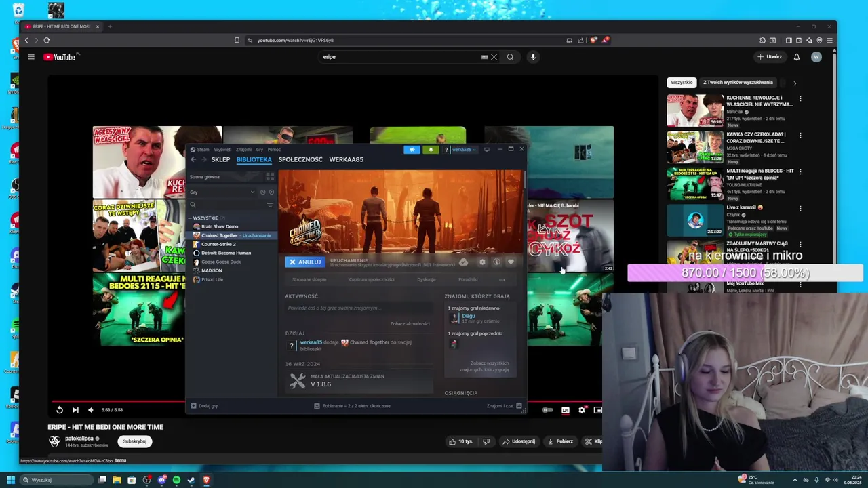Open Strona w sklepie game link

(x=309, y=279)
